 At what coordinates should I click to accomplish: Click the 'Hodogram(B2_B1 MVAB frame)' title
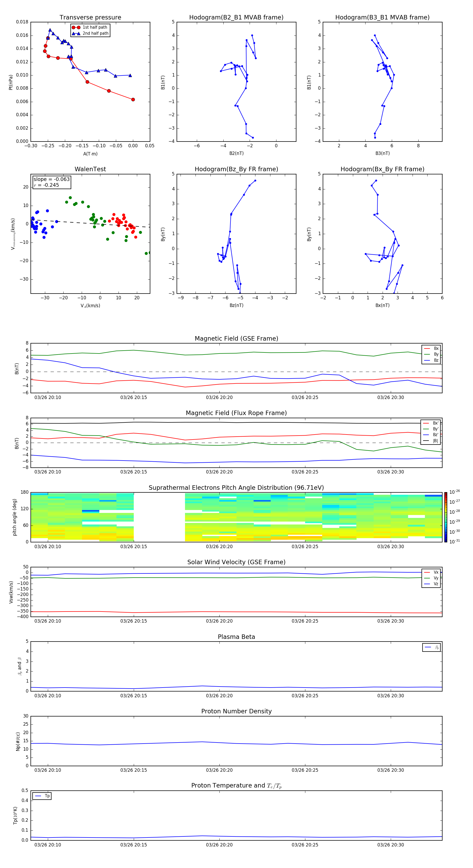(x=236, y=18)
